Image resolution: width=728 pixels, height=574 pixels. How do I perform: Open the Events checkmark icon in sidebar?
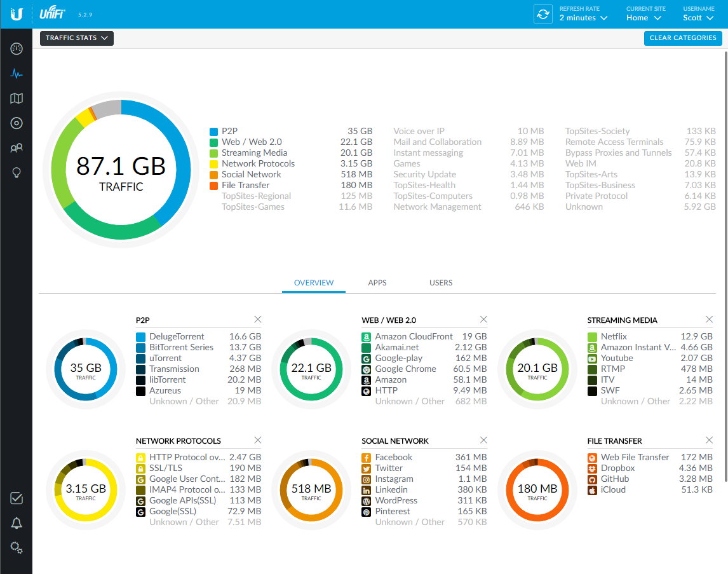pyautogui.click(x=17, y=498)
